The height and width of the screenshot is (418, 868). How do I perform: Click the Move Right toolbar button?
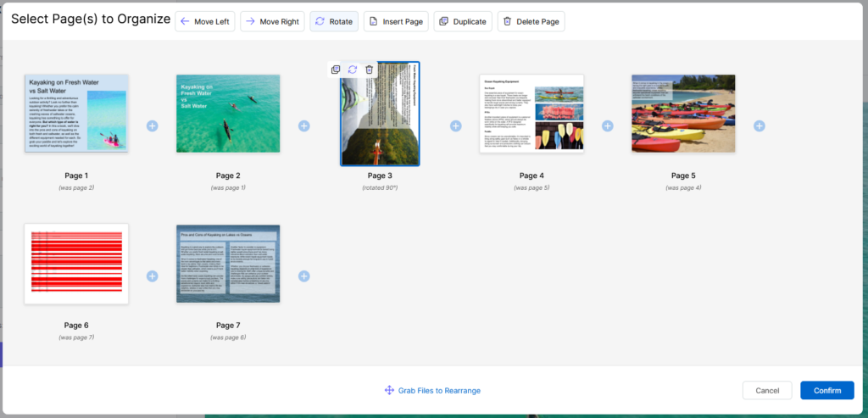click(272, 21)
